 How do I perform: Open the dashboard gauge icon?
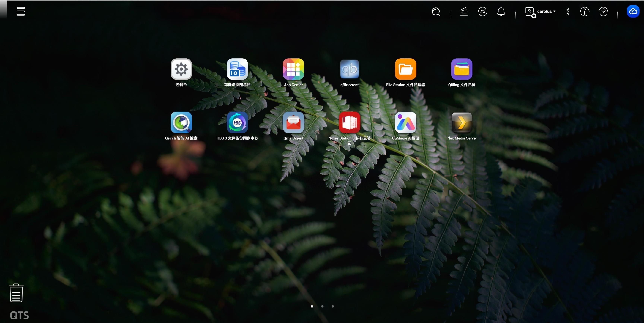[603, 12]
